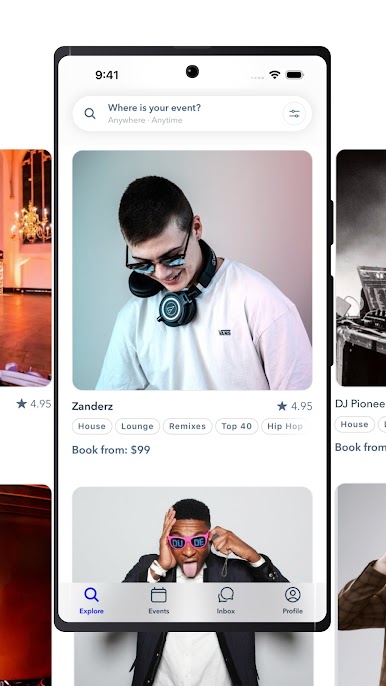Choose the Top 40 genre chip
Viewport: 386px width, 686px height.
[x=236, y=426]
